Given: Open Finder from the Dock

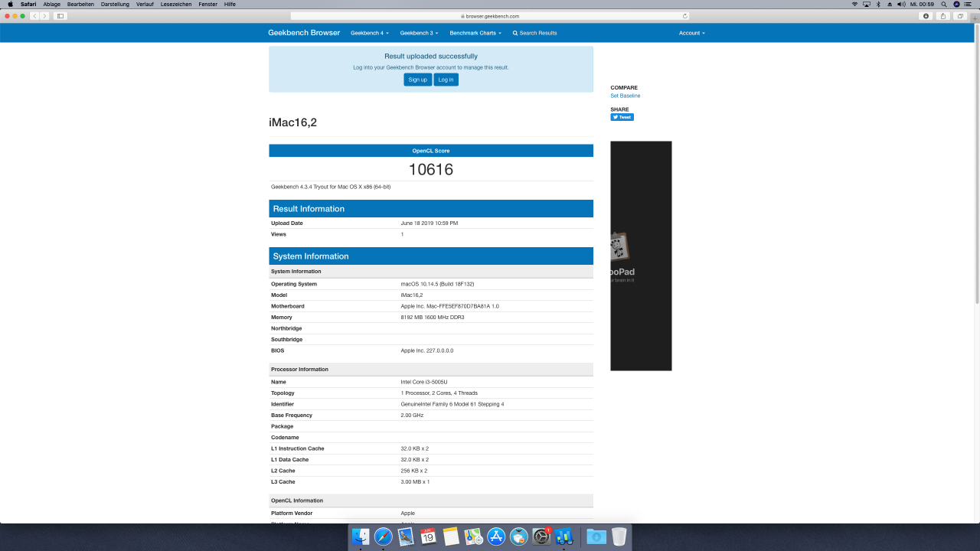Looking at the screenshot, I should point(361,536).
